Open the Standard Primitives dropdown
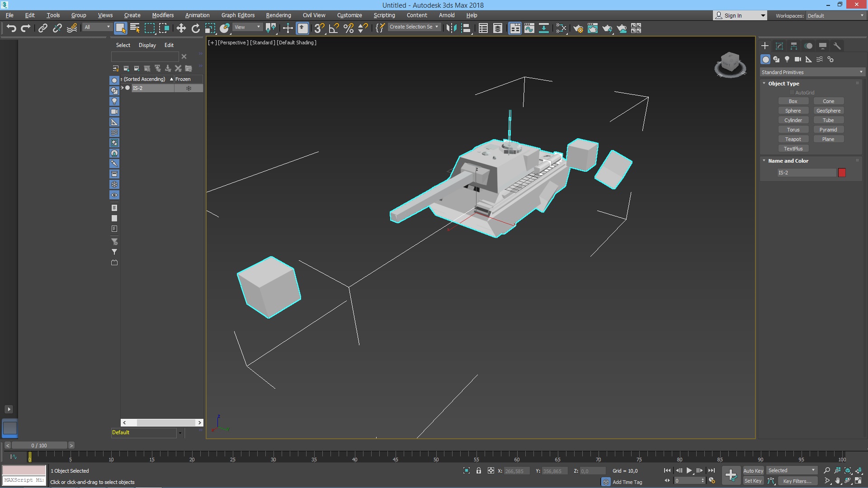Image resolution: width=868 pixels, height=488 pixels. click(812, 72)
